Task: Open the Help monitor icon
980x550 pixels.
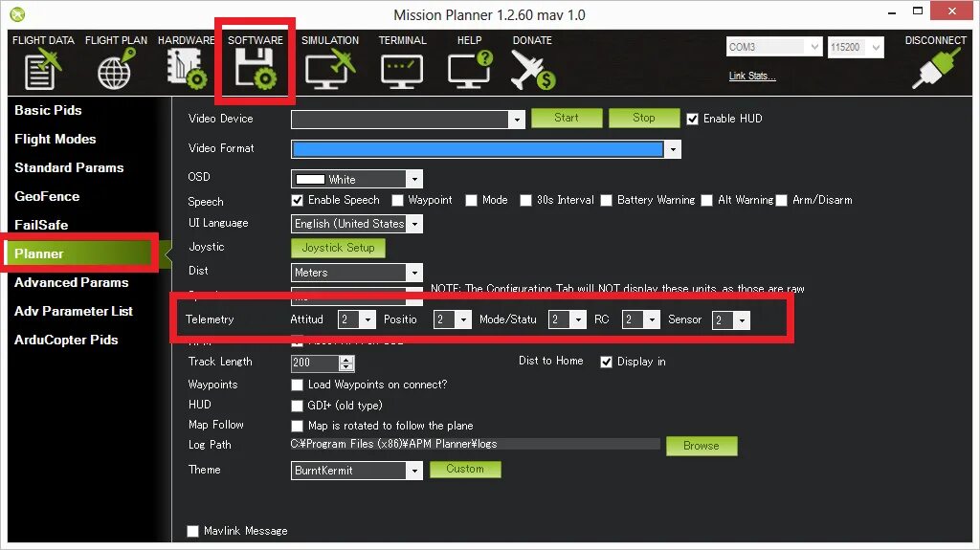Action: tap(470, 70)
